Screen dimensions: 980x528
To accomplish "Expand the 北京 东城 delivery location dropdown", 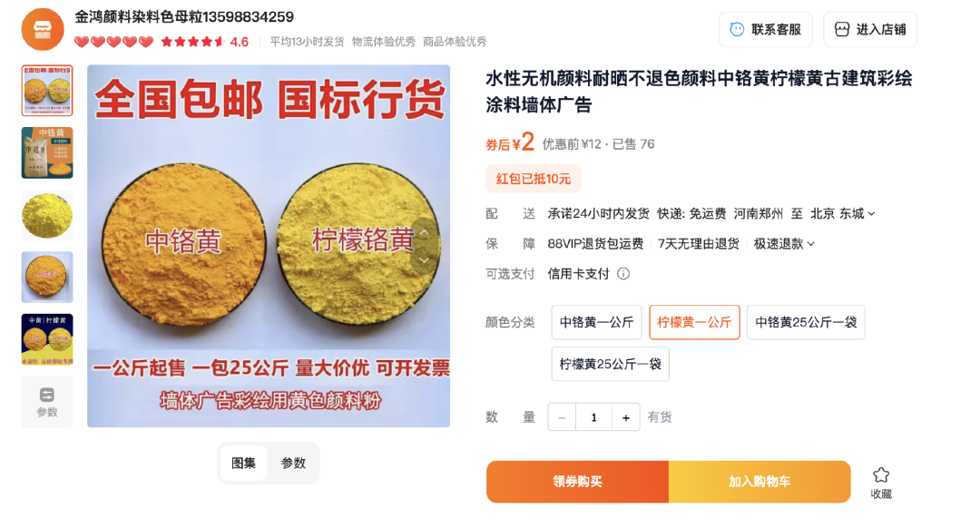I will (x=842, y=214).
